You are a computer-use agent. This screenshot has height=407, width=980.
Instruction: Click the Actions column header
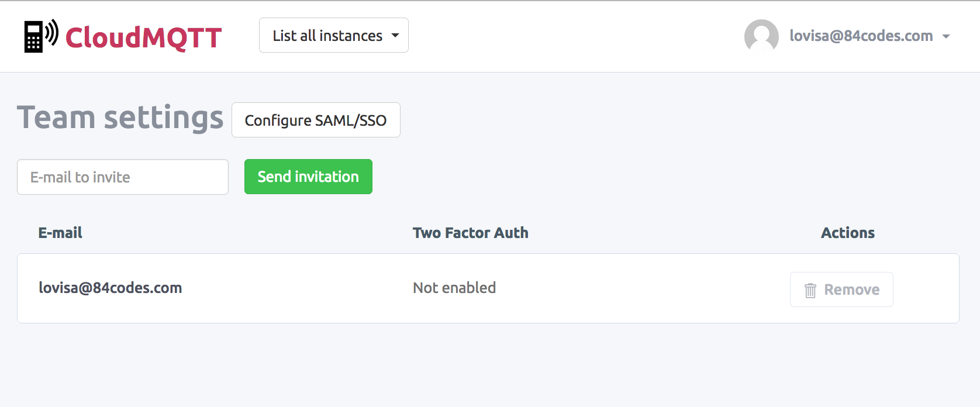pos(848,233)
